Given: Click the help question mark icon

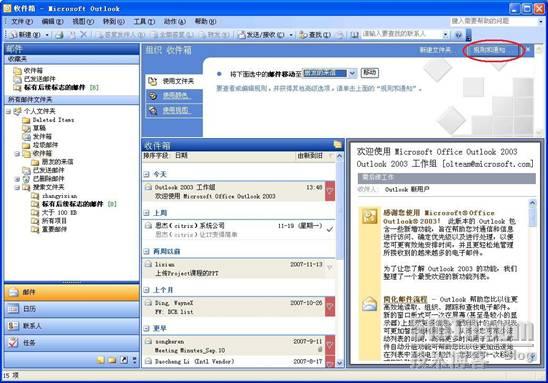Looking at the screenshot, I should coord(458,35).
